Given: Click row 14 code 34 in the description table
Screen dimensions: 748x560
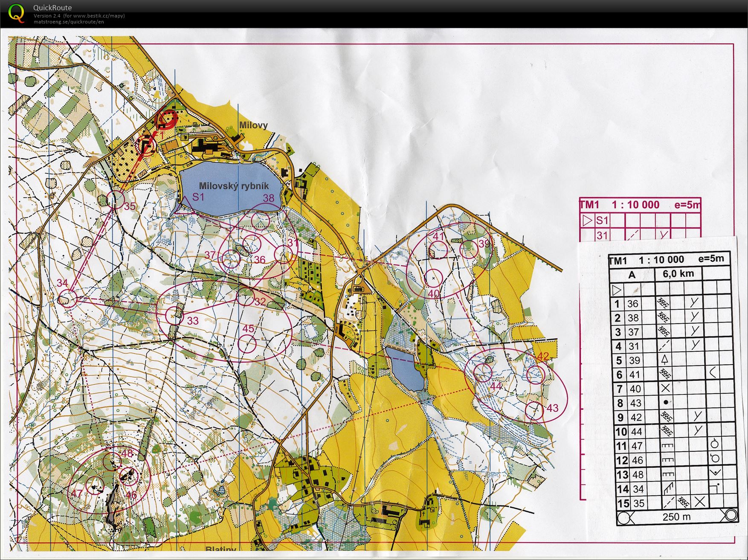Looking at the screenshot, I should 638,489.
